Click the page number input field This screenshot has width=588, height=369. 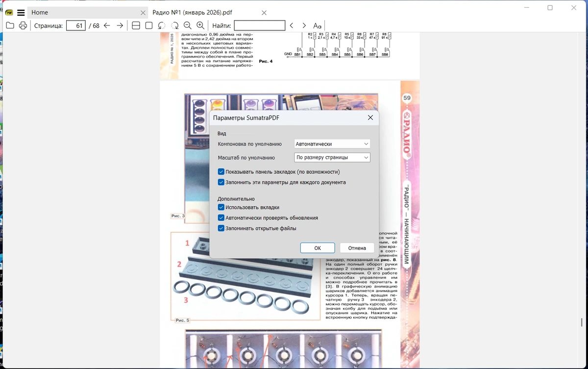click(x=76, y=25)
